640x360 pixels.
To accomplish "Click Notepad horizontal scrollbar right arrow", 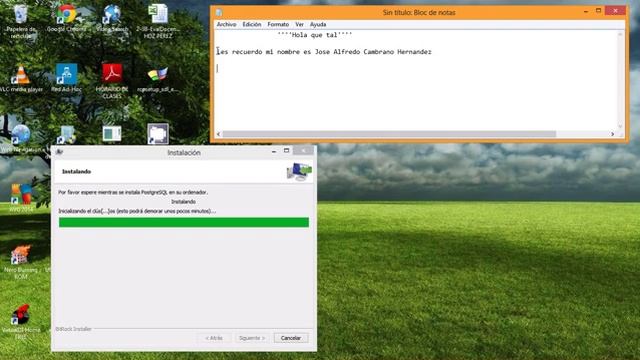I will tap(612, 134).
